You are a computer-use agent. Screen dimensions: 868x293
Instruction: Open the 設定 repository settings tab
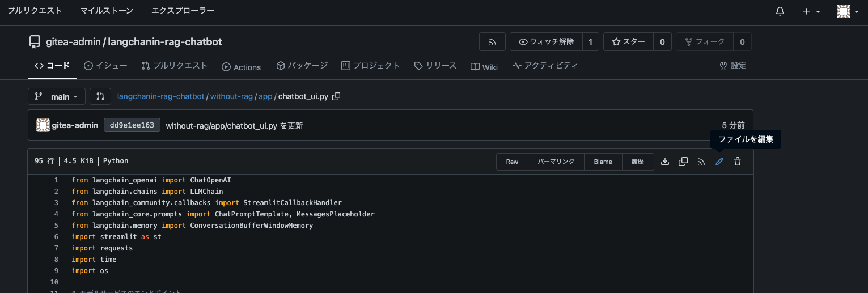tap(733, 66)
